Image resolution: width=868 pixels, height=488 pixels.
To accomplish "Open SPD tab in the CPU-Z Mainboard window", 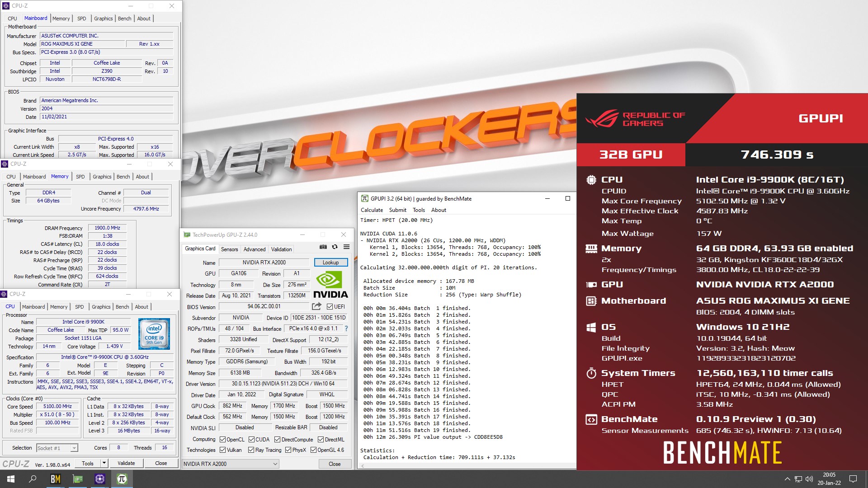I will point(81,19).
